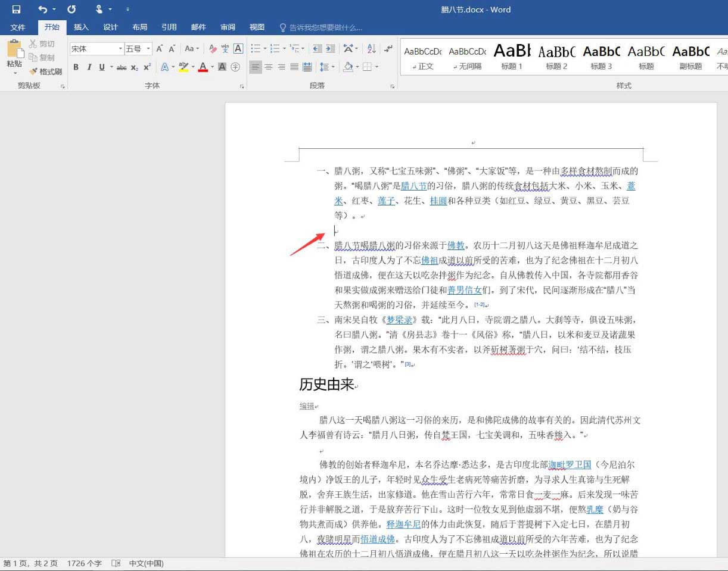
Task: Open the Font dialog launcher
Action: coord(242,86)
